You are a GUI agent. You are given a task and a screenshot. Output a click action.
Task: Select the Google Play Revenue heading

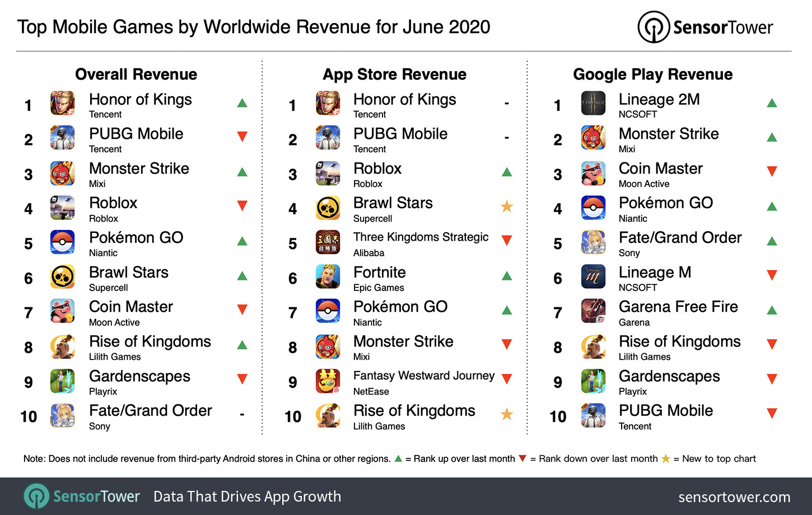coord(653,74)
